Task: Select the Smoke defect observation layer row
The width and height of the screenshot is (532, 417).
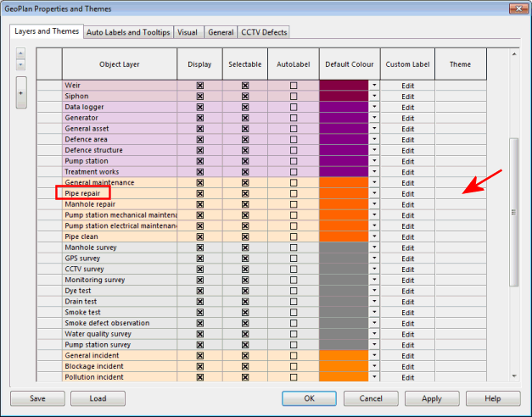Action: pos(120,323)
